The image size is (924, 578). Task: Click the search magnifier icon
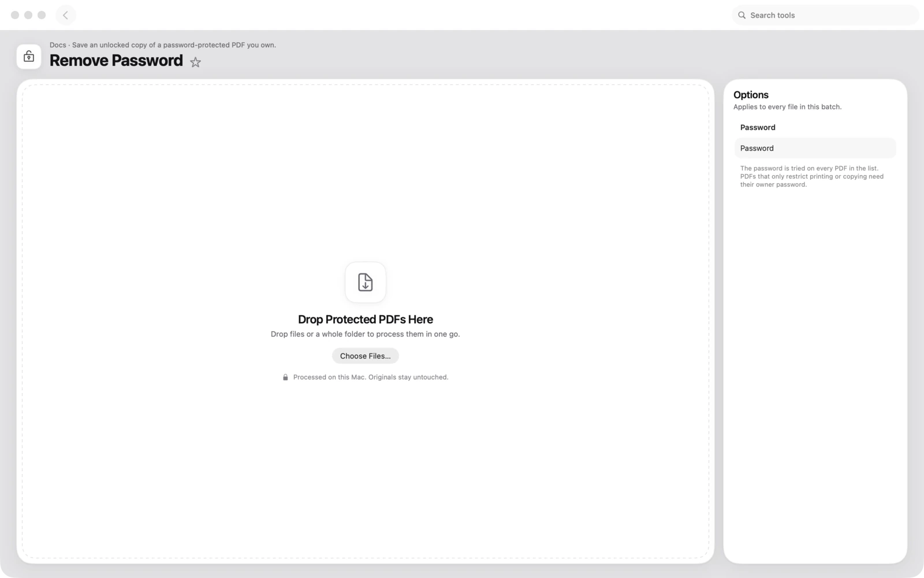[742, 15]
